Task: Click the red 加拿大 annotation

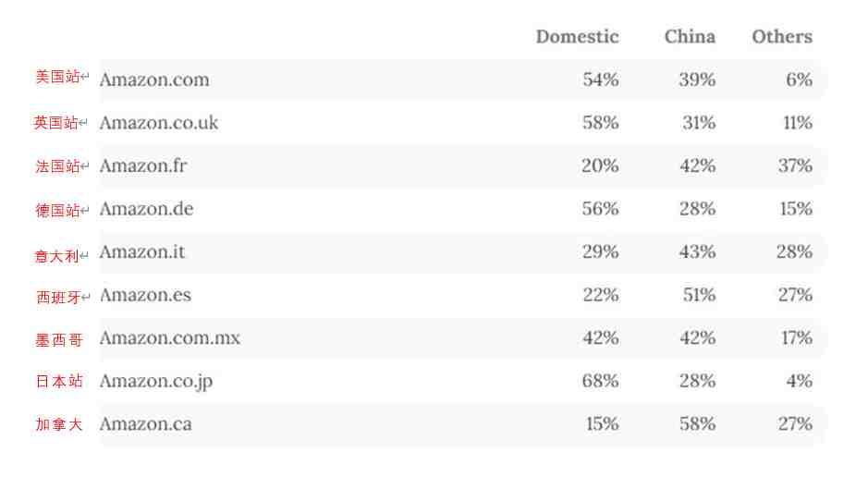Action: [59, 424]
